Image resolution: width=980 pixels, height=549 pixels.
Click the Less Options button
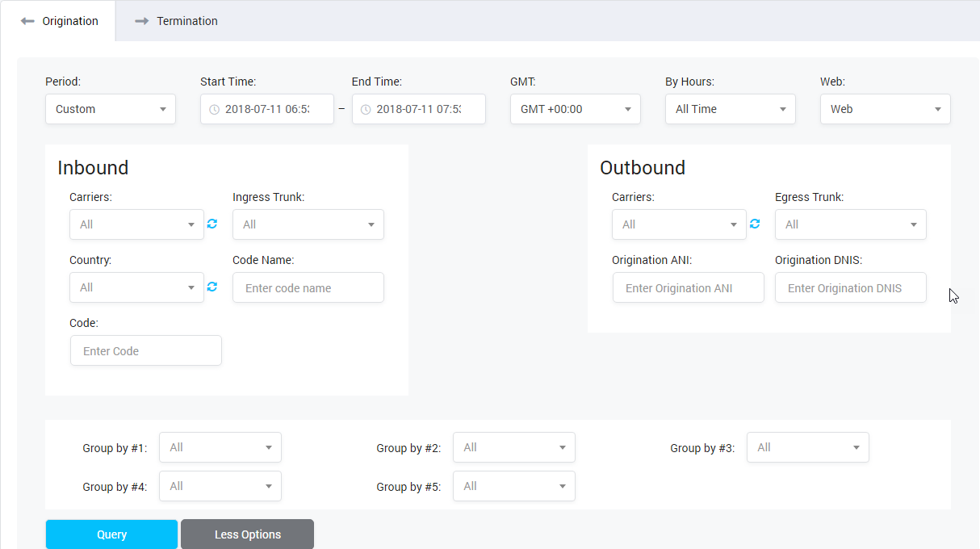coord(247,534)
